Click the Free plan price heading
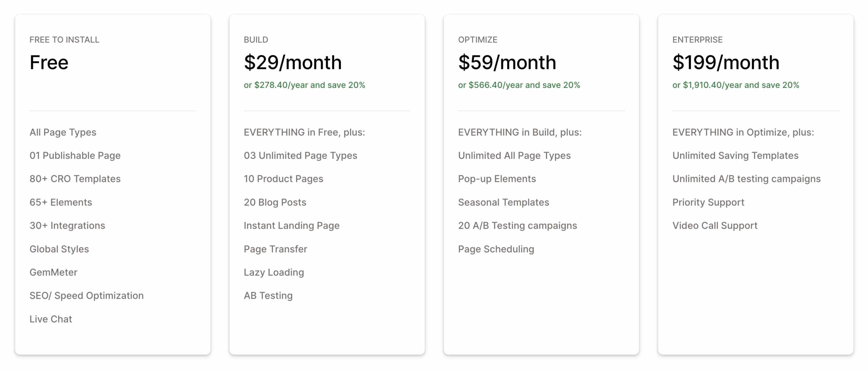 pos(49,62)
